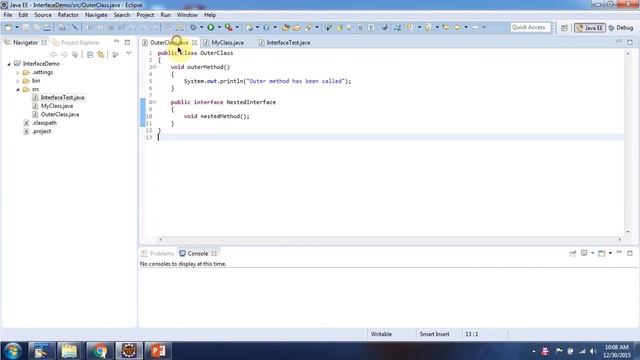Open the Debug button dropdown arrow
The image size is (640, 360).
(x=202, y=27)
